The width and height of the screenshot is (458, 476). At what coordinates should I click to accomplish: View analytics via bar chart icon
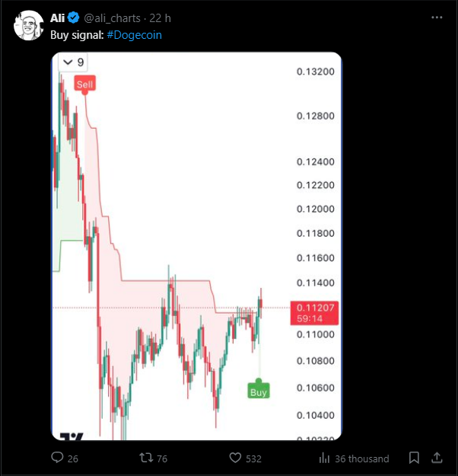click(x=324, y=458)
